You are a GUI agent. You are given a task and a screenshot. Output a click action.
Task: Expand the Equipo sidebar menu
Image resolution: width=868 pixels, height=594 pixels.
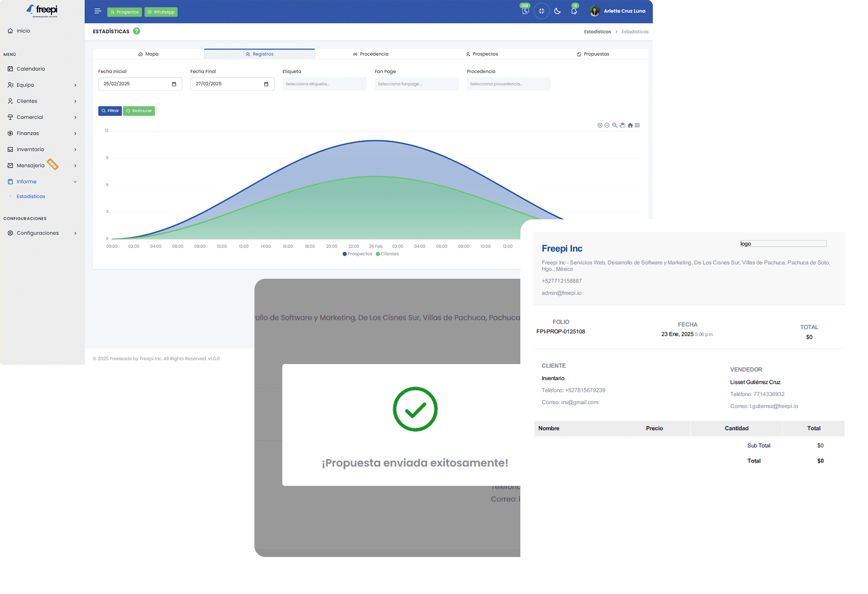42,85
